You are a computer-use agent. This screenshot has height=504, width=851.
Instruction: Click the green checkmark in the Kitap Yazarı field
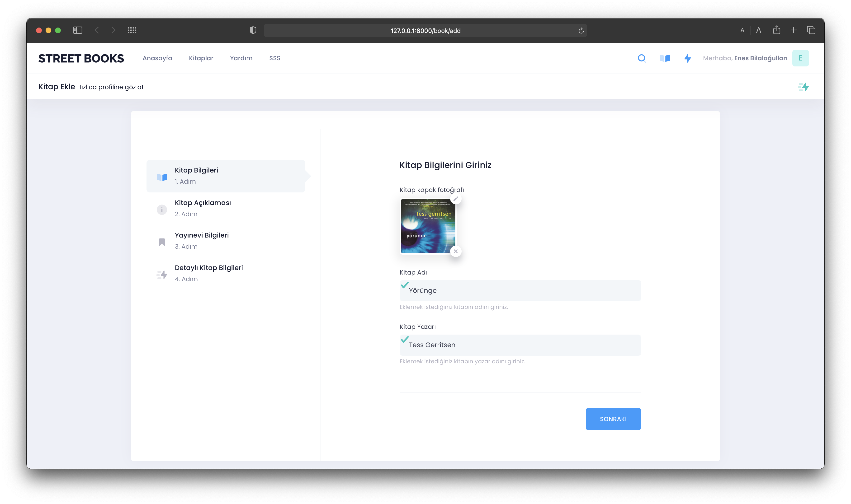click(x=404, y=340)
